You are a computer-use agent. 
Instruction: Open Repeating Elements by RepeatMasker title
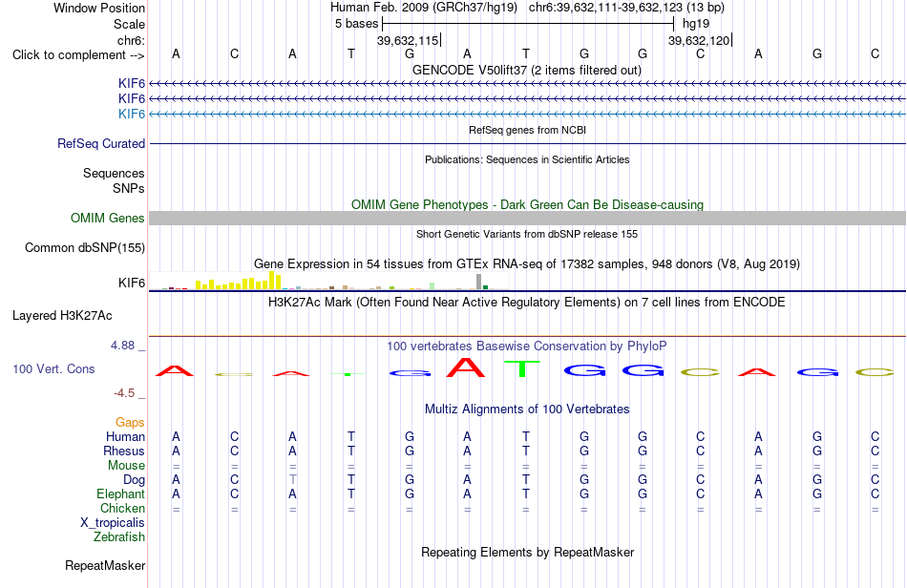click(x=527, y=552)
